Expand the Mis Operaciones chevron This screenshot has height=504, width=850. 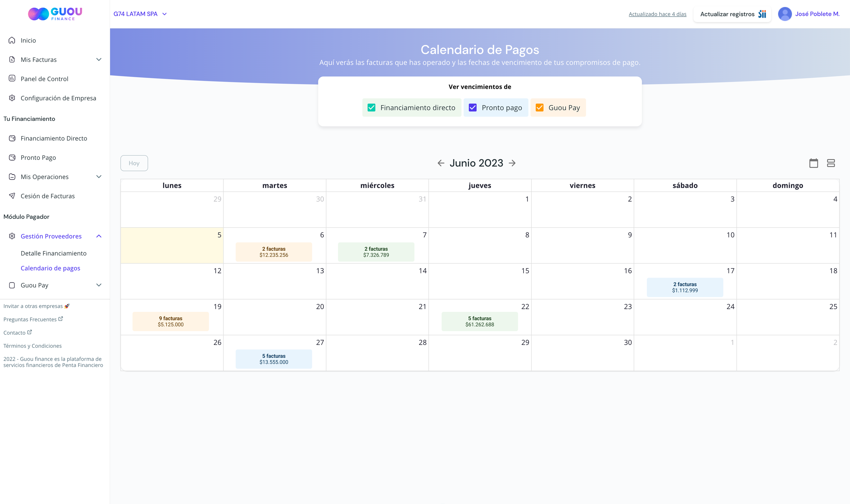point(99,177)
